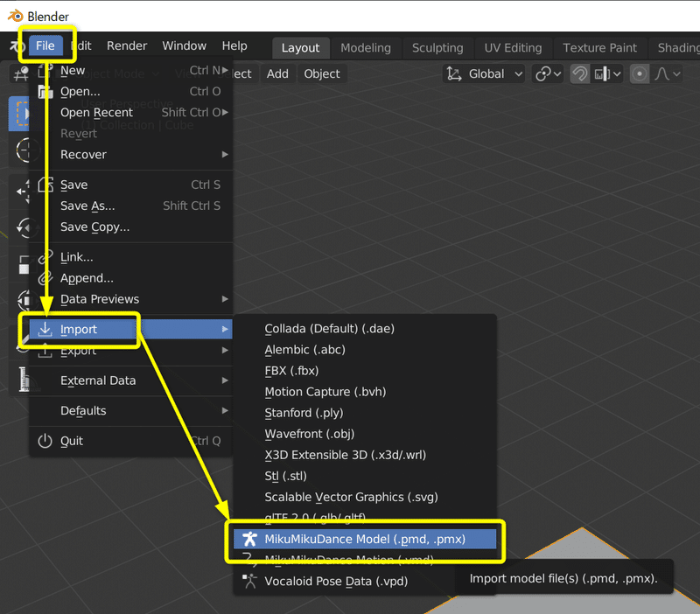The width and height of the screenshot is (700, 614).
Task: Import Vocaloid Pose Data (.vpd)
Action: (x=365, y=582)
